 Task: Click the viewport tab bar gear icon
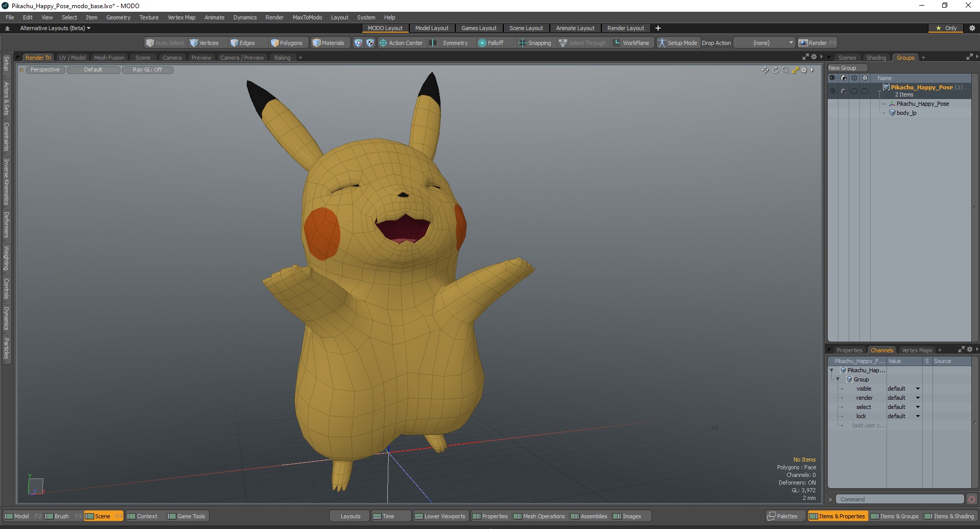point(814,57)
